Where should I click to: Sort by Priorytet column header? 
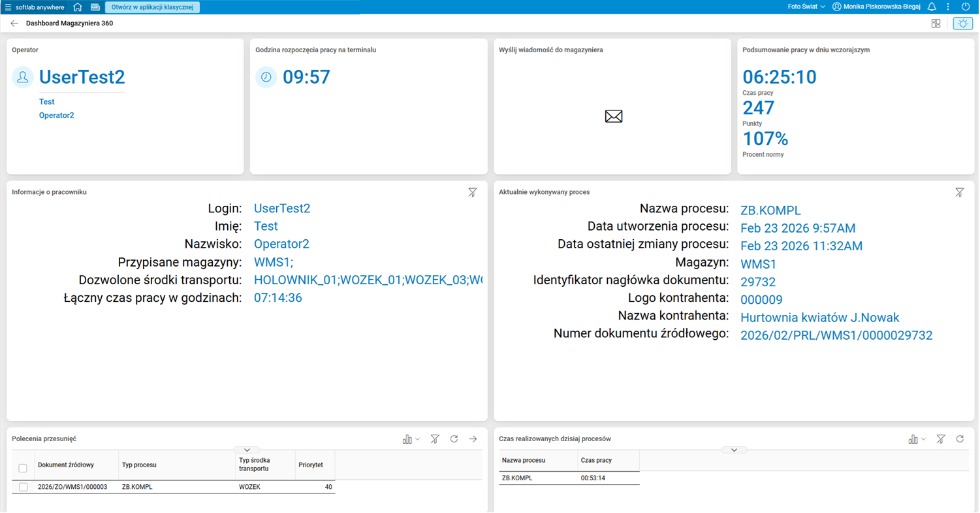tap(315, 465)
